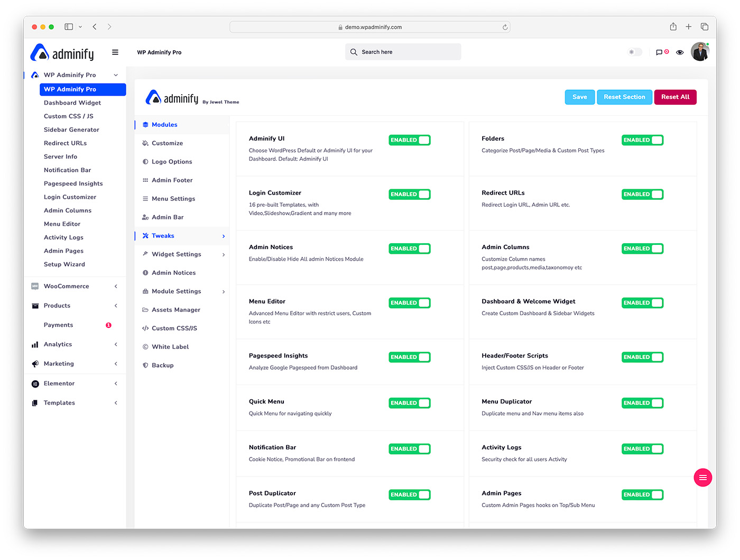The image size is (740, 560).
Task: Click the Templates sidebar icon
Action: (35, 403)
